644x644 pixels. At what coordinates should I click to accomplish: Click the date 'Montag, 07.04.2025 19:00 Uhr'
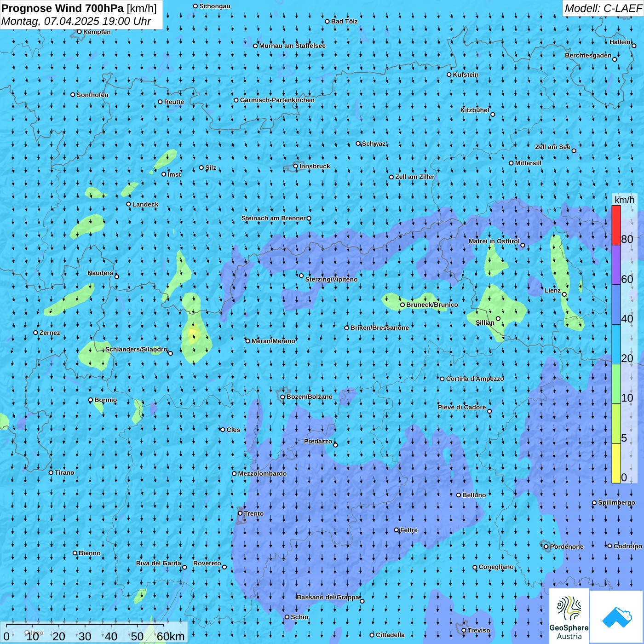click(76, 21)
